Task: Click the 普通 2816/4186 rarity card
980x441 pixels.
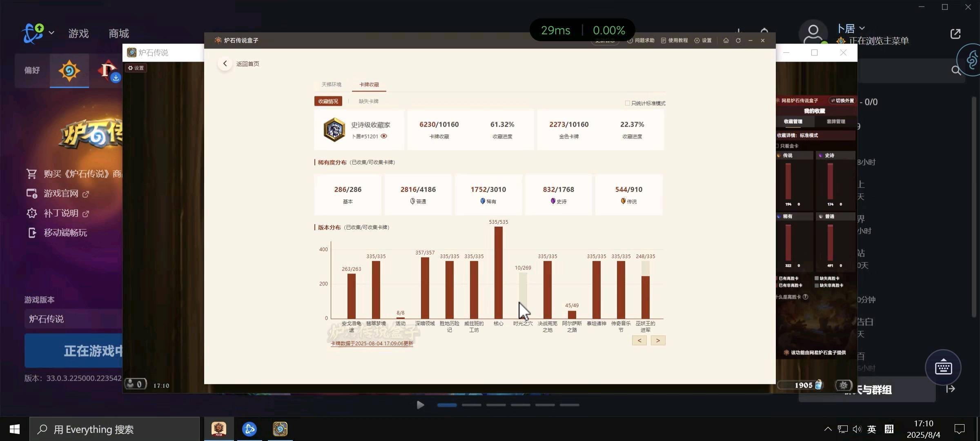Action: (x=418, y=195)
